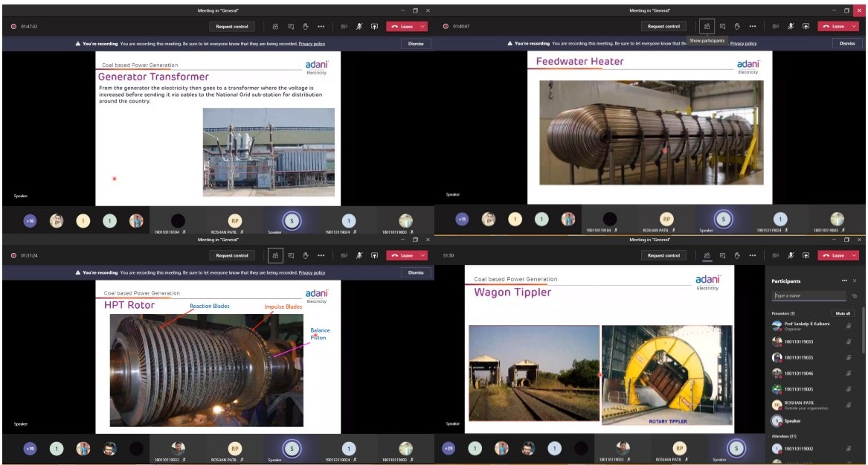Open share tray in the Wagon Tippler meeting window

[x=806, y=255]
